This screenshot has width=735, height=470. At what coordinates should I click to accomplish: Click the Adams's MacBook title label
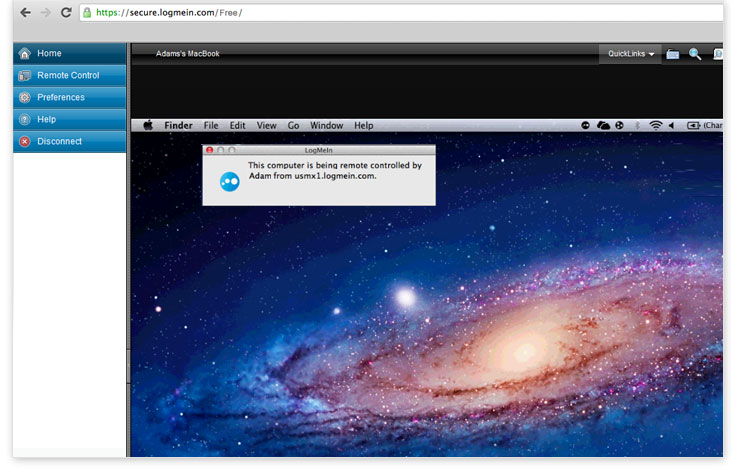188,54
